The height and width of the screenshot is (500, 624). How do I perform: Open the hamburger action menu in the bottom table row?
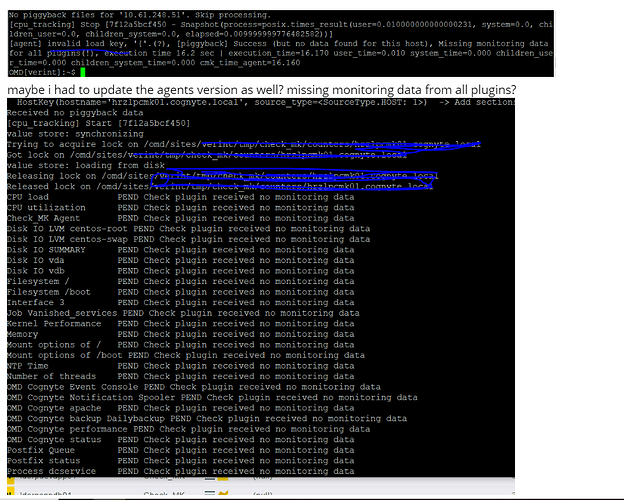click(210, 493)
